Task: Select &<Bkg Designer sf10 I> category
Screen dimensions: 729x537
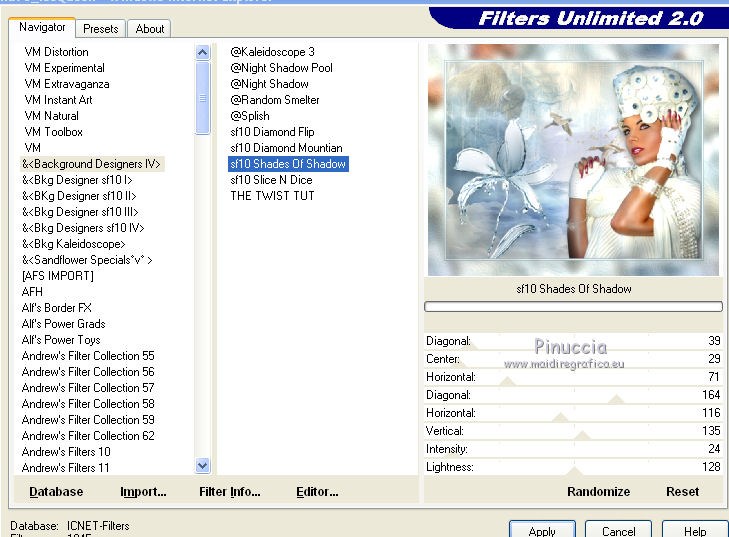Action: [x=77, y=180]
